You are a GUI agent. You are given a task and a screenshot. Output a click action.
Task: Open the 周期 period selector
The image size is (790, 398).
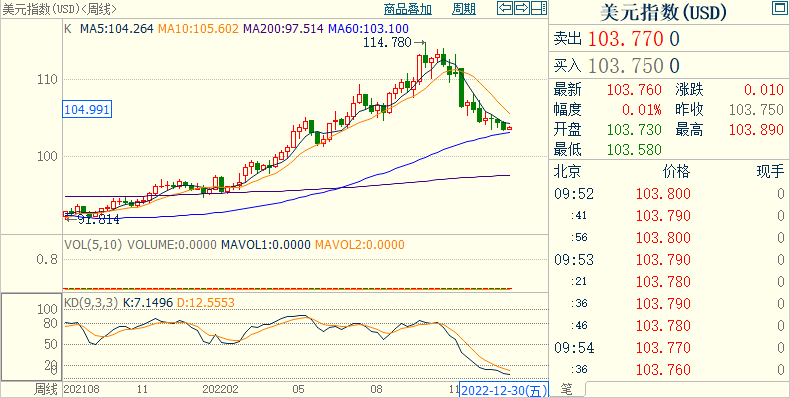click(x=464, y=9)
